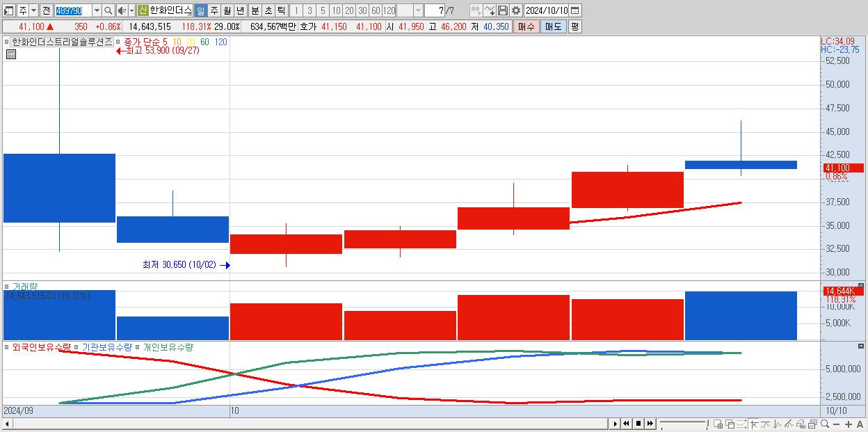Click the stock code input field 489790
The width and height of the screenshot is (868, 432).
click(x=73, y=10)
